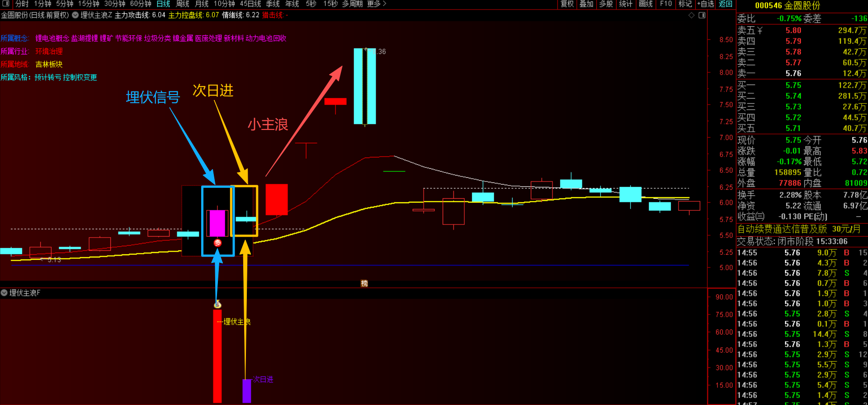Select the 日线 daily tab

coord(163,4)
